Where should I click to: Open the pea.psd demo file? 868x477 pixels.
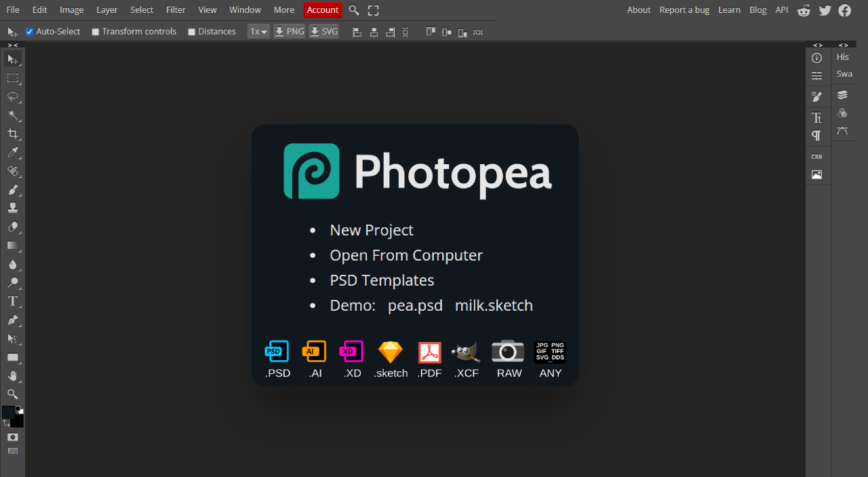point(415,305)
